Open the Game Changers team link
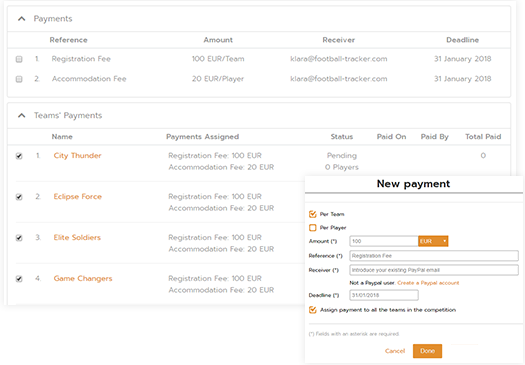The width and height of the screenshot is (525, 365). pyautogui.click(x=83, y=278)
